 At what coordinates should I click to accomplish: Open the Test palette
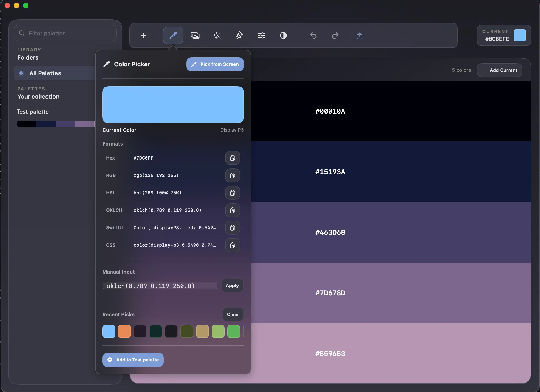coord(32,112)
